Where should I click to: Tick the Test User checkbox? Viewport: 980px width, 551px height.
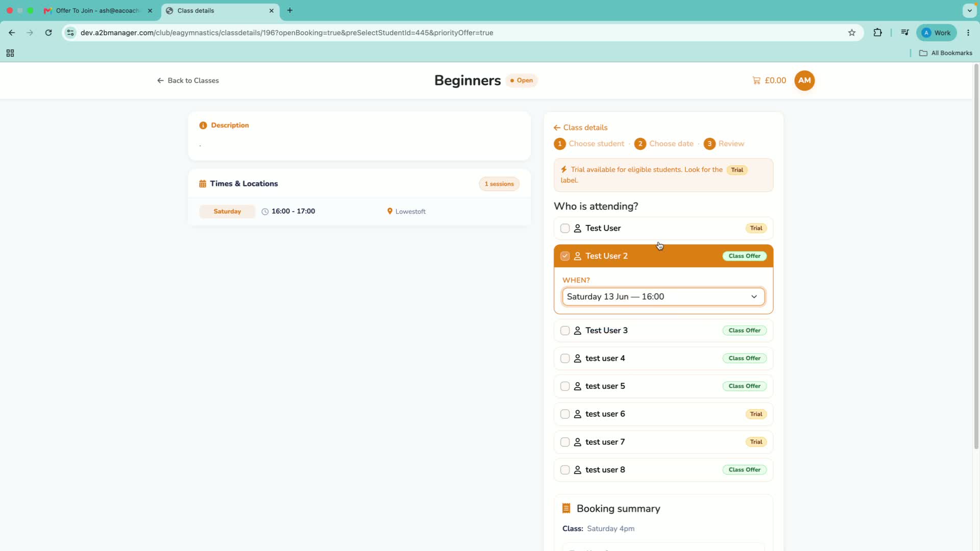[x=565, y=229]
